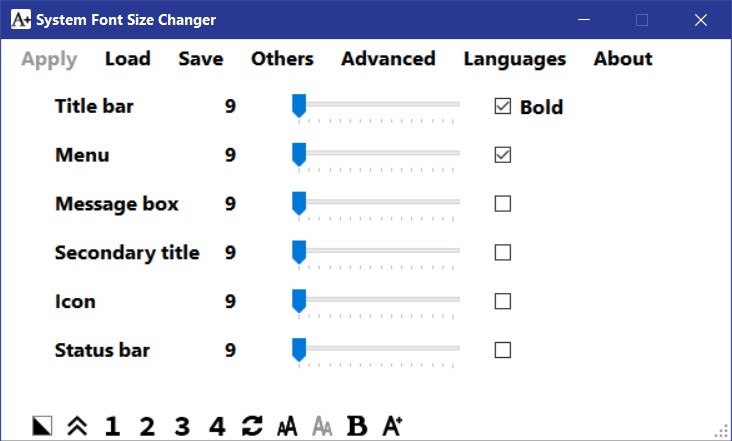Uncheck the Bold checkbox for Title bar
Screen dimensions: 732x441
tap(503, 106)
